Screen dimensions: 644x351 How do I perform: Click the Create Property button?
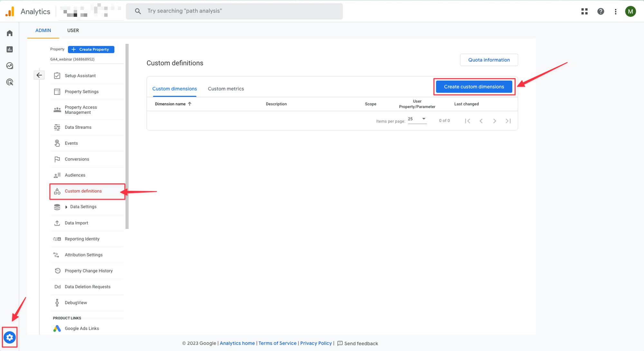(91, 49)
